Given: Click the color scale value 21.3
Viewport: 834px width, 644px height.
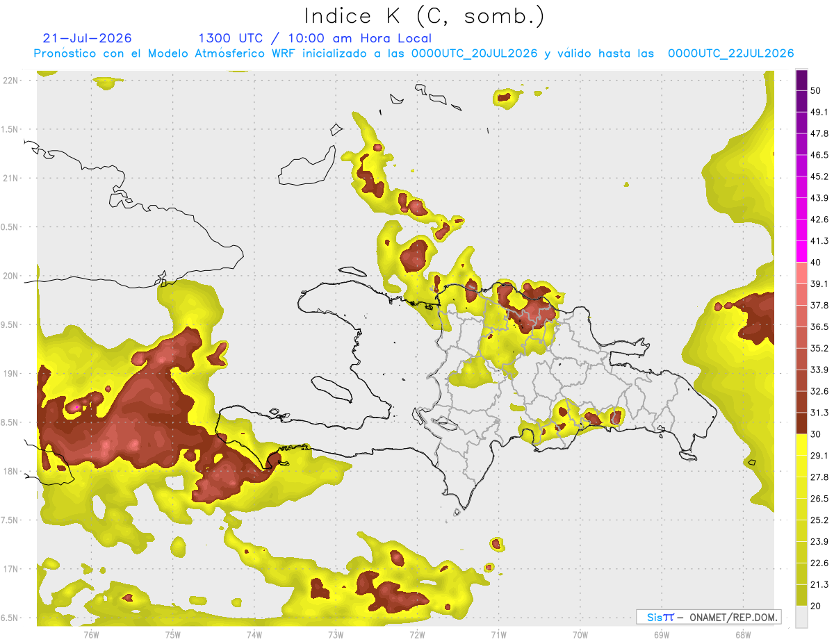Looking at the screenshot, I should (819, 585).
